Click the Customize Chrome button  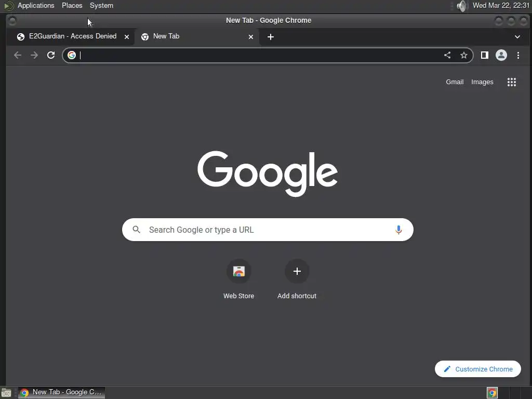pos(478,369)
